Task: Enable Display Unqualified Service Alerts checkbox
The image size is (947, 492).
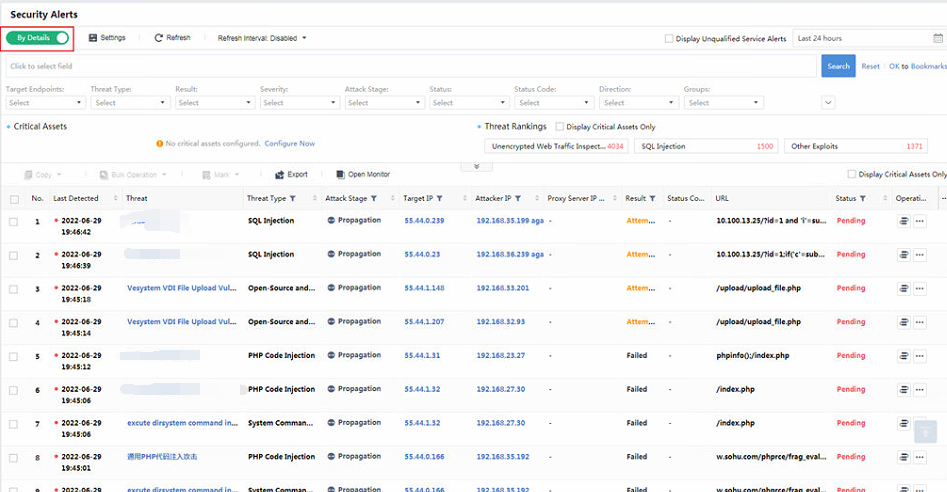Action: pos(669,39)
